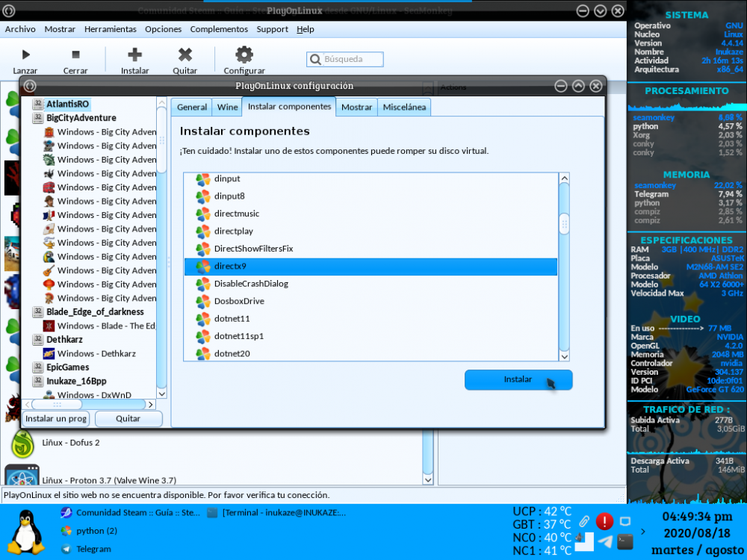Open the Herramientas menu

111,29
